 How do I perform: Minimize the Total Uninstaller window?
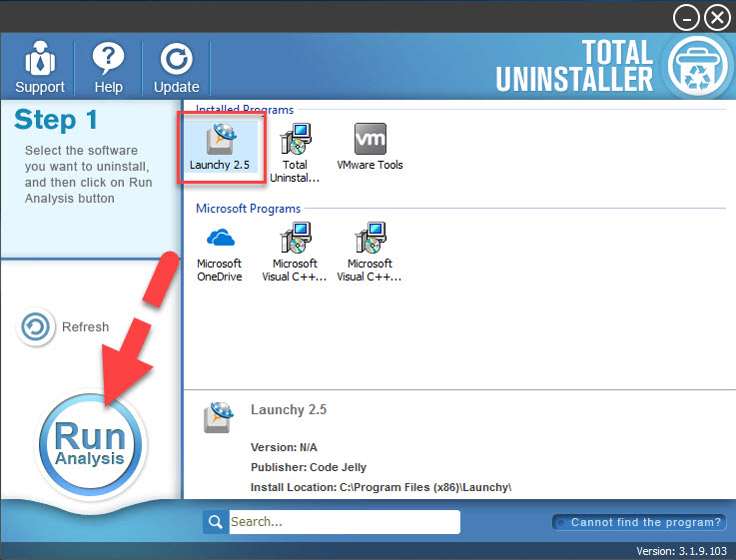coord(686,18)
